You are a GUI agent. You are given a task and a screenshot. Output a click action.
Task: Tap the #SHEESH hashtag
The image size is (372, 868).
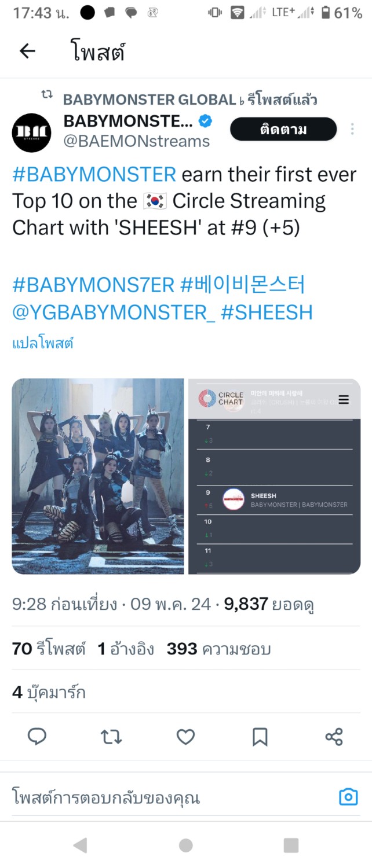(267, 312)
